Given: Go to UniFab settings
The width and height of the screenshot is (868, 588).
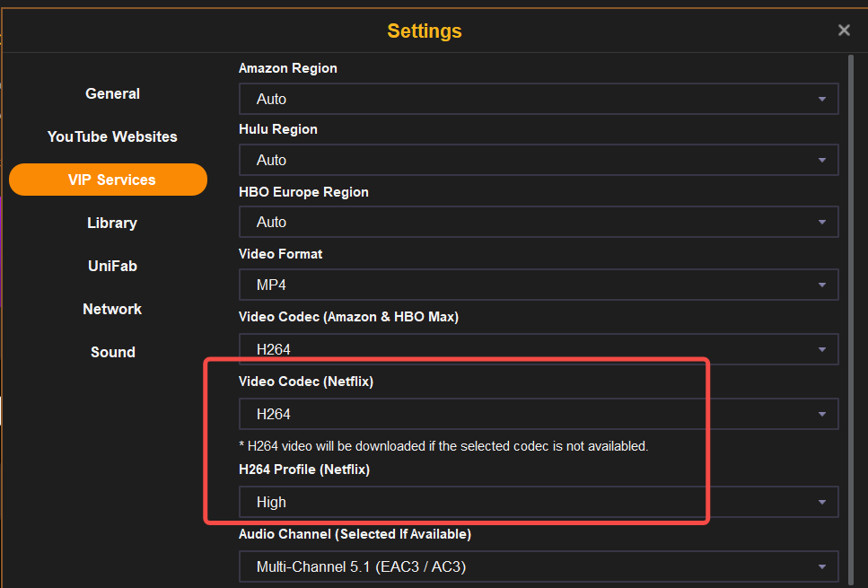Looking at the screenshot, I should click(112, 266).
